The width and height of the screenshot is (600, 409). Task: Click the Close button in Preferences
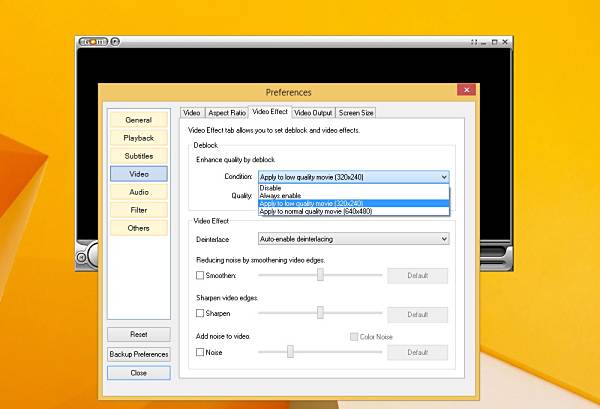pyautogui.click(x=139, y=373)
